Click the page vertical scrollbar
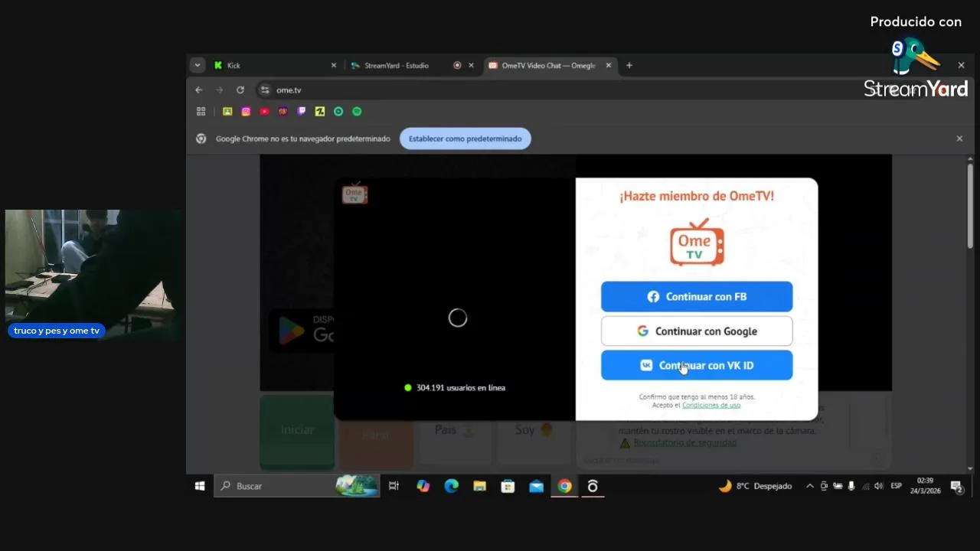The image size is (980, 551). [971, 206]
